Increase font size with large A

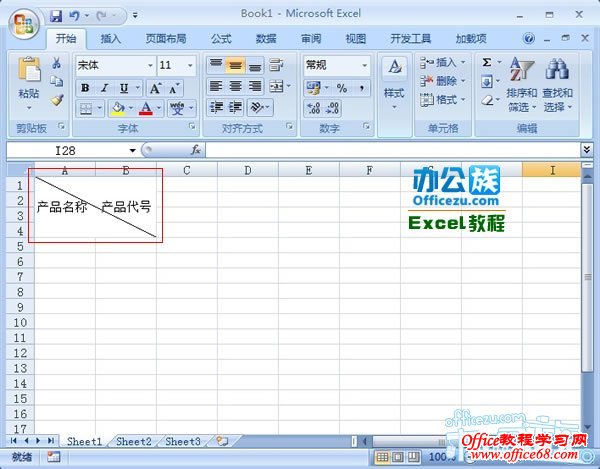coord(155,88)
